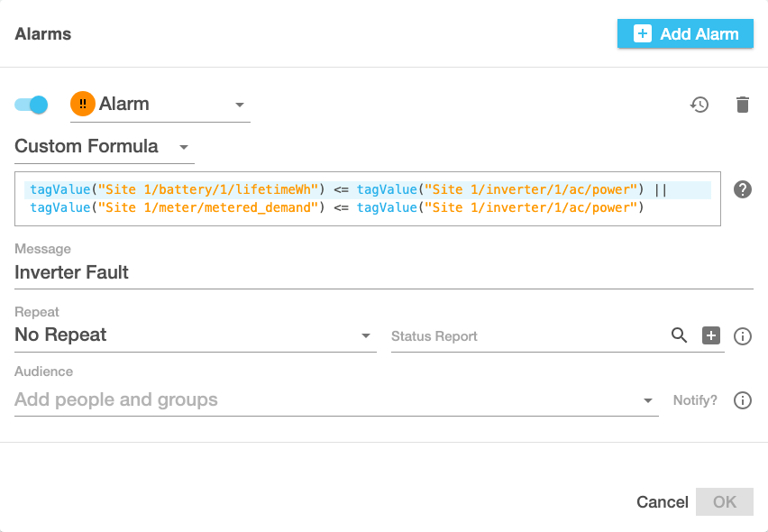The width and height of the screenshot is (768, 532).
Task: Focus the Status Report input field
Action: coord(527,336)
